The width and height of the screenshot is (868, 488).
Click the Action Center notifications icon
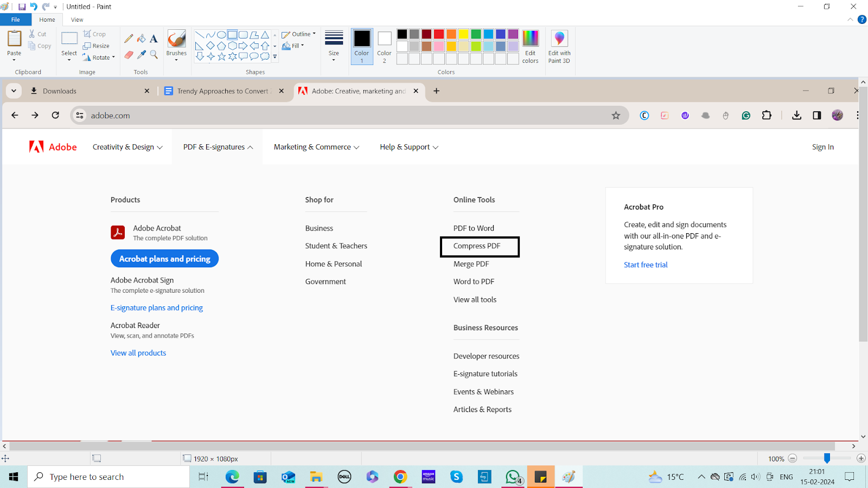[850, 477]
